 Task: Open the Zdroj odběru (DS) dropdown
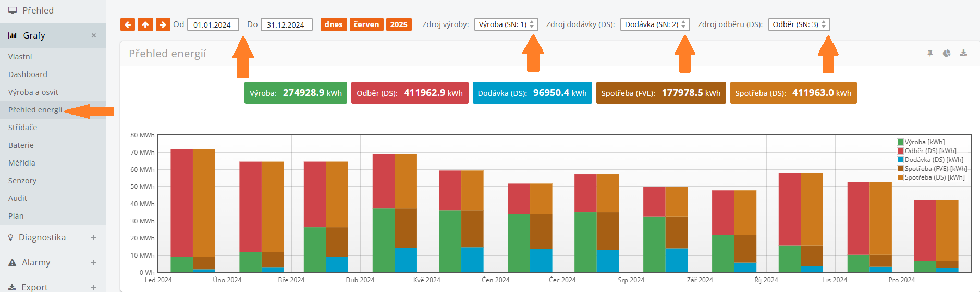[x=799, y=24]
